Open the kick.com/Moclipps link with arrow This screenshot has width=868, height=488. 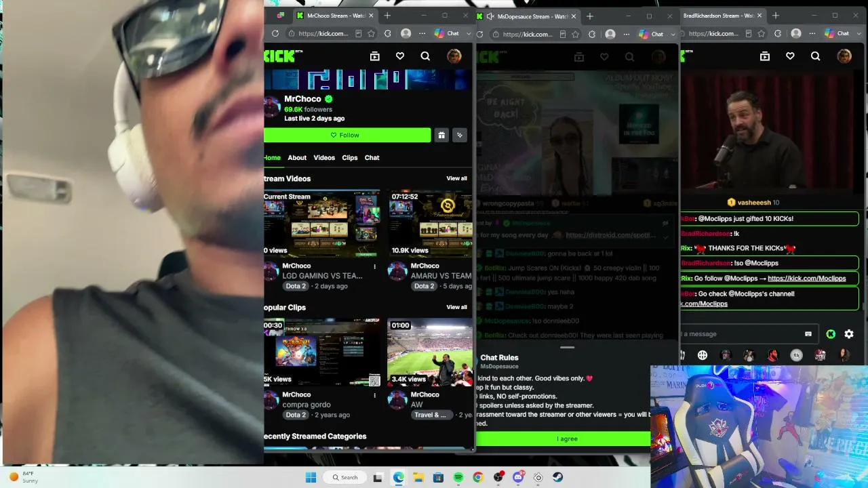point(806,278)
